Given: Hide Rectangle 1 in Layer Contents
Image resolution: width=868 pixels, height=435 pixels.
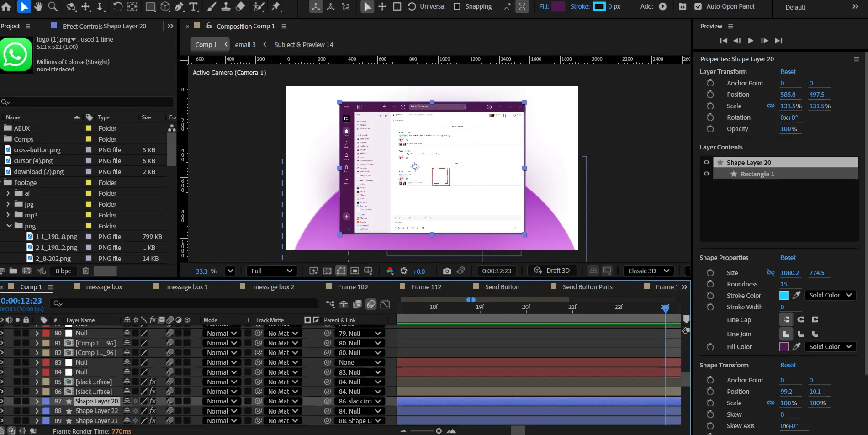Looking at the screenshot, I should pos(706,174).
